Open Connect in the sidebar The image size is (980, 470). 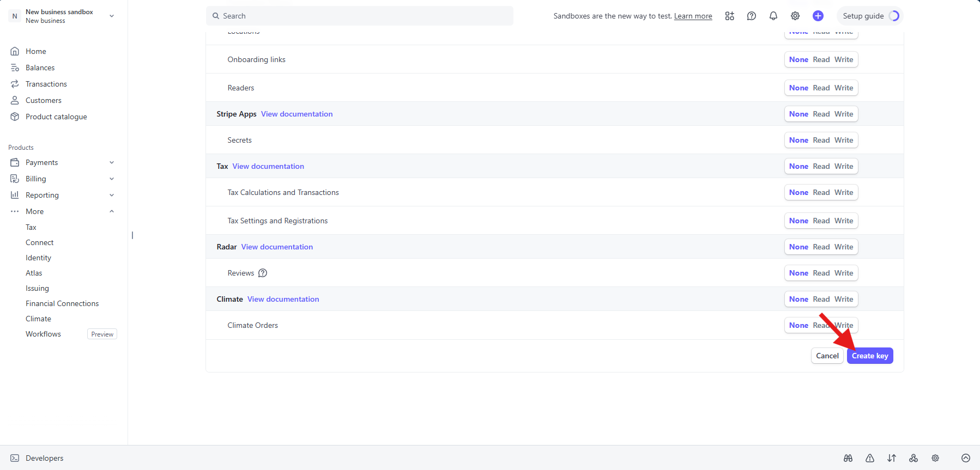coord(40,242)
